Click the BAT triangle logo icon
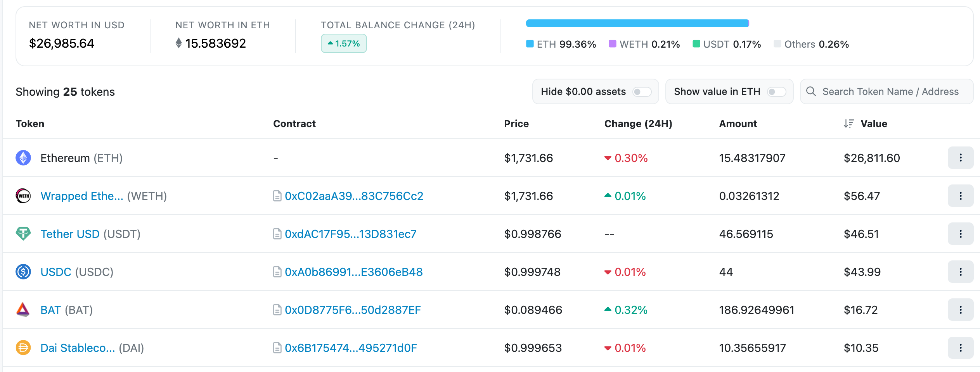This screenshot has height=372, width=980. coord(23,310)
